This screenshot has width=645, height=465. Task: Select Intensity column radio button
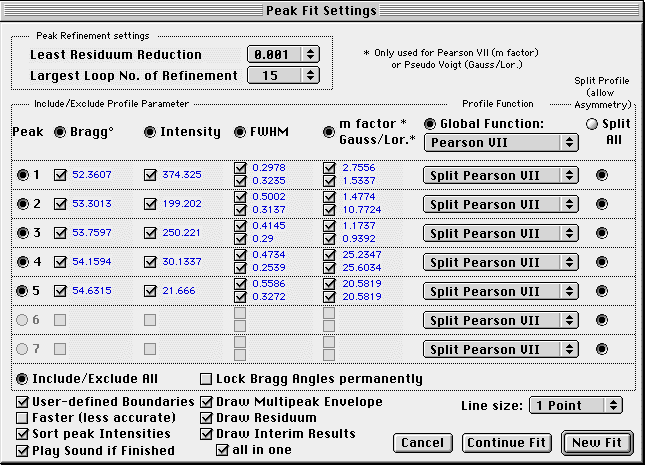pos(151,132)
